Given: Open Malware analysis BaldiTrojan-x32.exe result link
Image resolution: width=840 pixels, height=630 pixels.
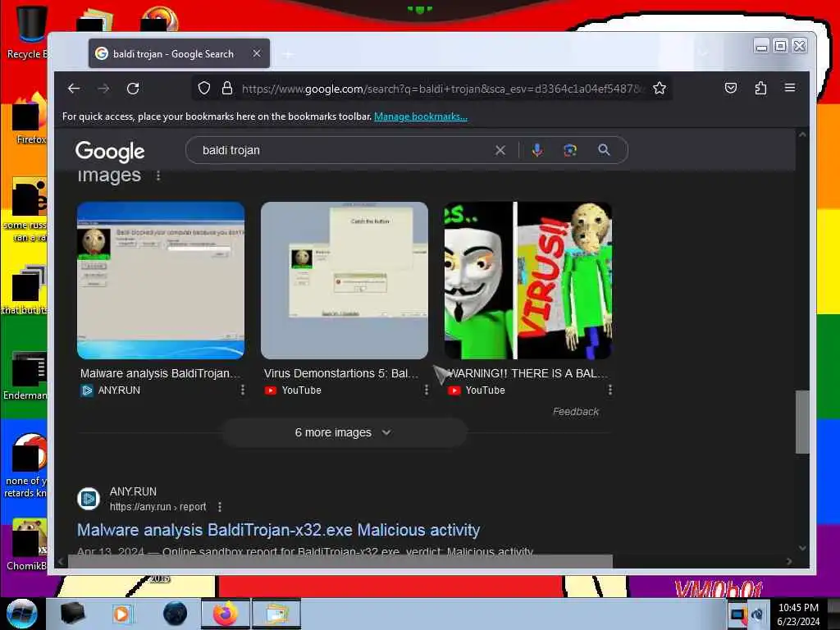Looking at the screenshot, I should [x=279, y=530].
